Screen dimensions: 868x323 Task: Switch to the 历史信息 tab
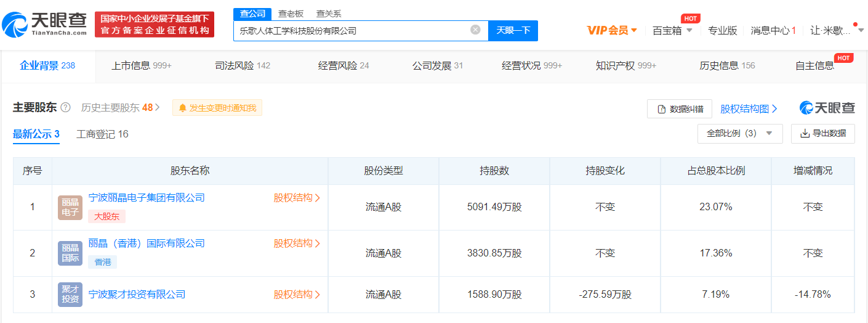(727, 66)
